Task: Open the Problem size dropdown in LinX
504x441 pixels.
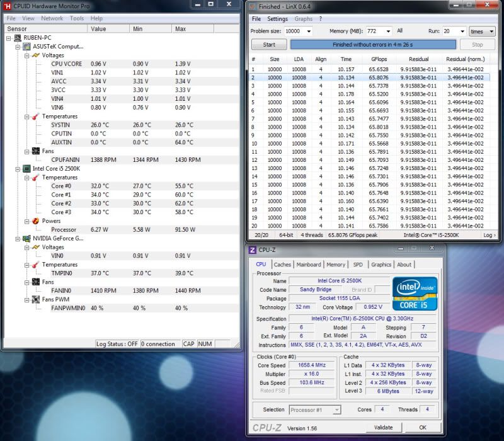Action: pyautogui.click(x=309, y=31)
